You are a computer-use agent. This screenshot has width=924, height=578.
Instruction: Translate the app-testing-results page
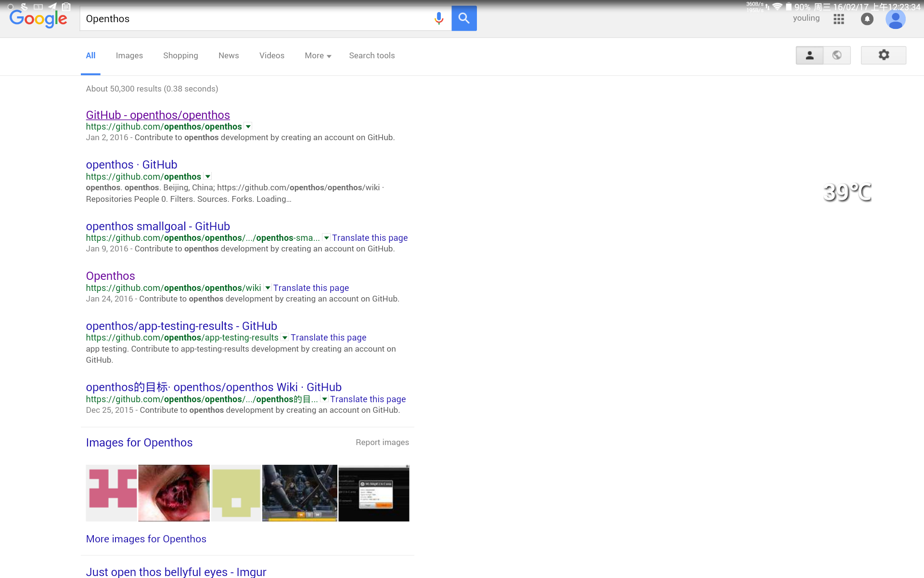[328, 338]
